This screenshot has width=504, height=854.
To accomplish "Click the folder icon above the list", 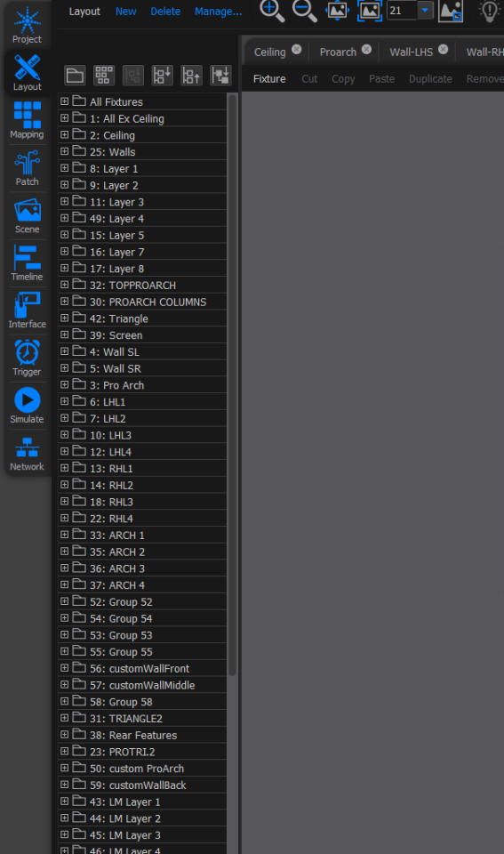I will click(x=75, y=75).
